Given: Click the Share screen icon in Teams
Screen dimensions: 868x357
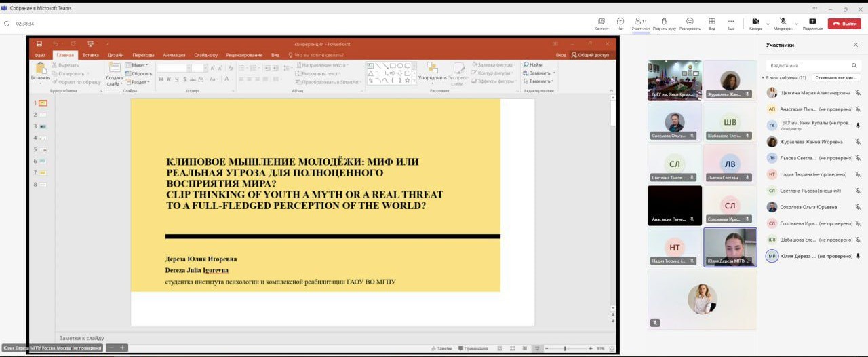Looking at the screenshot, I should [812, 22].
